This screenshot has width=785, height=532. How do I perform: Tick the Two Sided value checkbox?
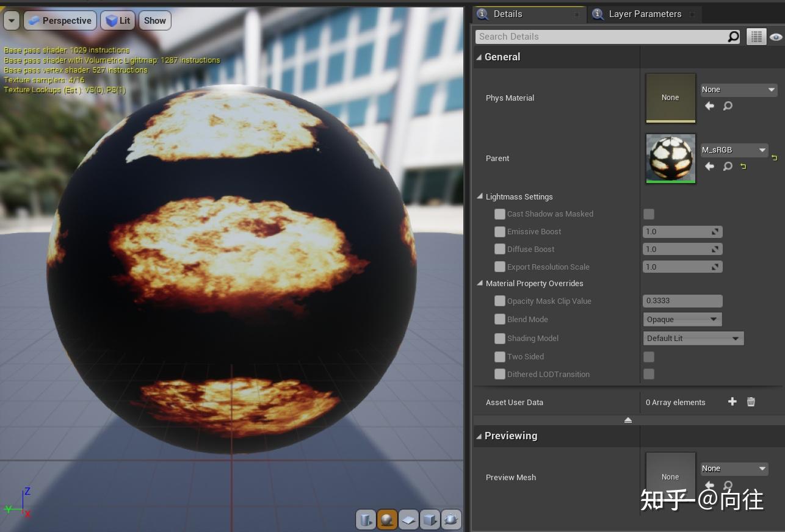pos(649,356)
